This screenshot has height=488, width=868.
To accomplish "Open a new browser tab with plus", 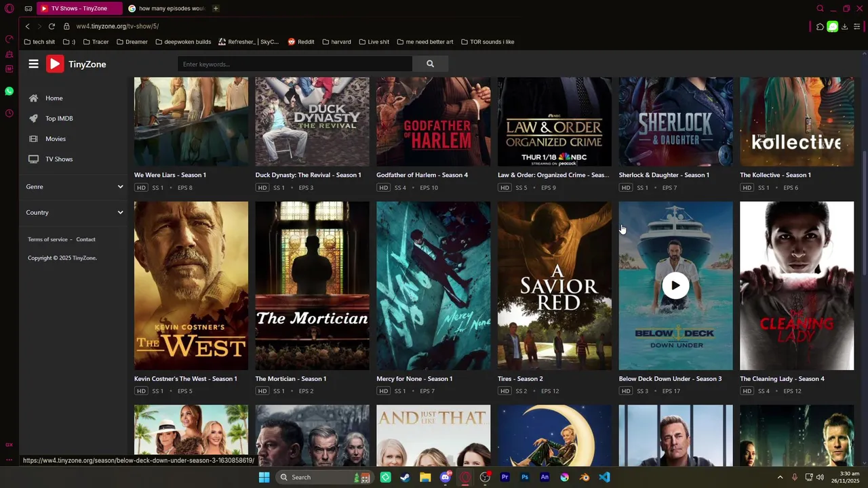I will tap(216, 8).
